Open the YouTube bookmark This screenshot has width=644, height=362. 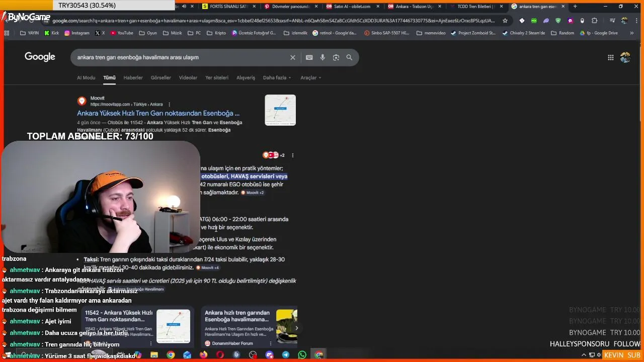click(121, 33)
